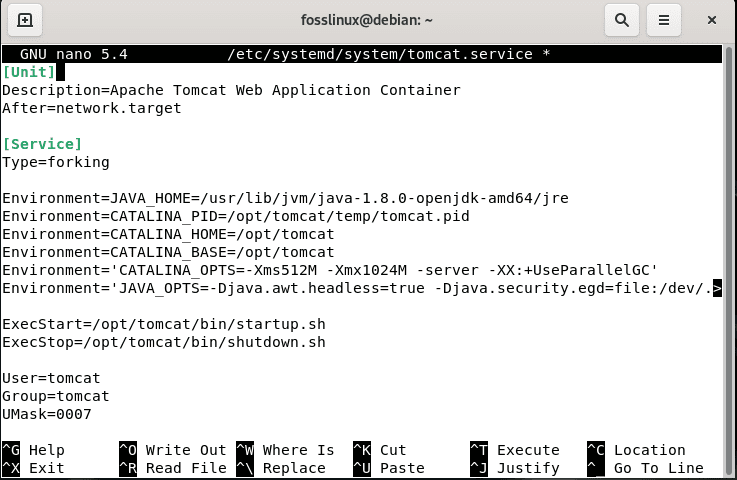737x480 pixels.
Task: Click the ^X Exit shortcut label
Action: pos(33,468)
